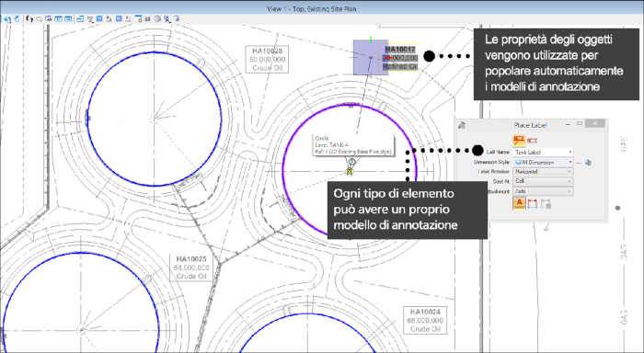Click the HA10024 Crude Oil label box
Viewport: 644px width, 353px height.
point(425,320)
